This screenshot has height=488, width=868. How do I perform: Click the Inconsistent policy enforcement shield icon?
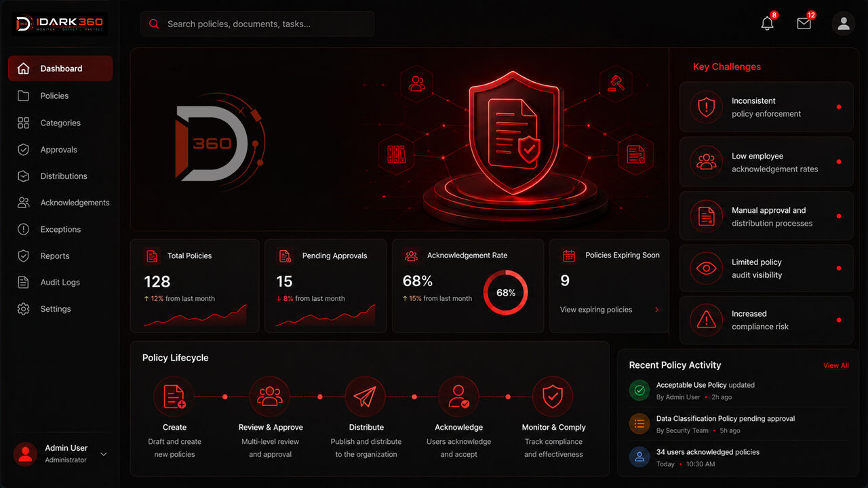pos(707,107)
